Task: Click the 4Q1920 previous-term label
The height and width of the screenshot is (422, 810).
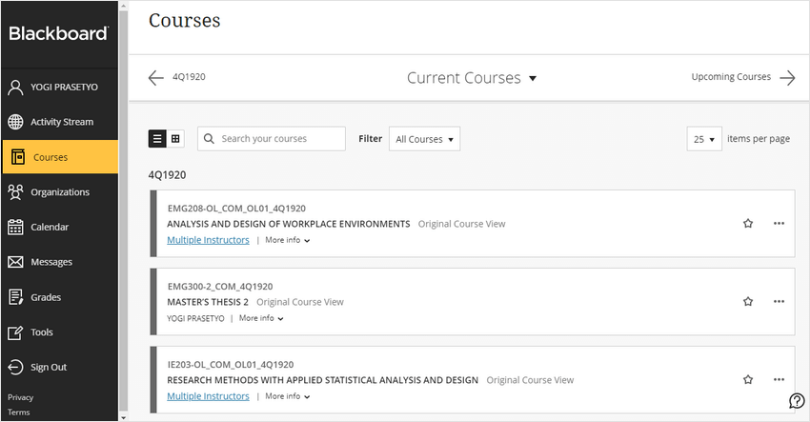Action: point(189,77)
